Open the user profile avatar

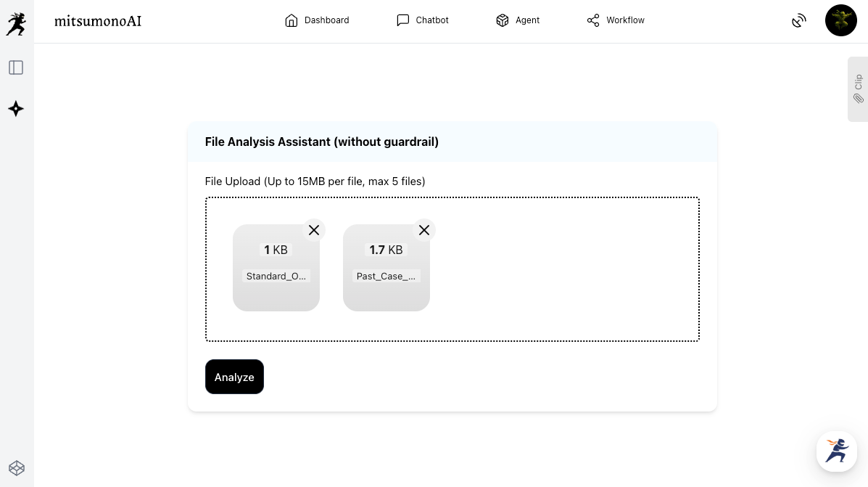[x=841, y=20]
